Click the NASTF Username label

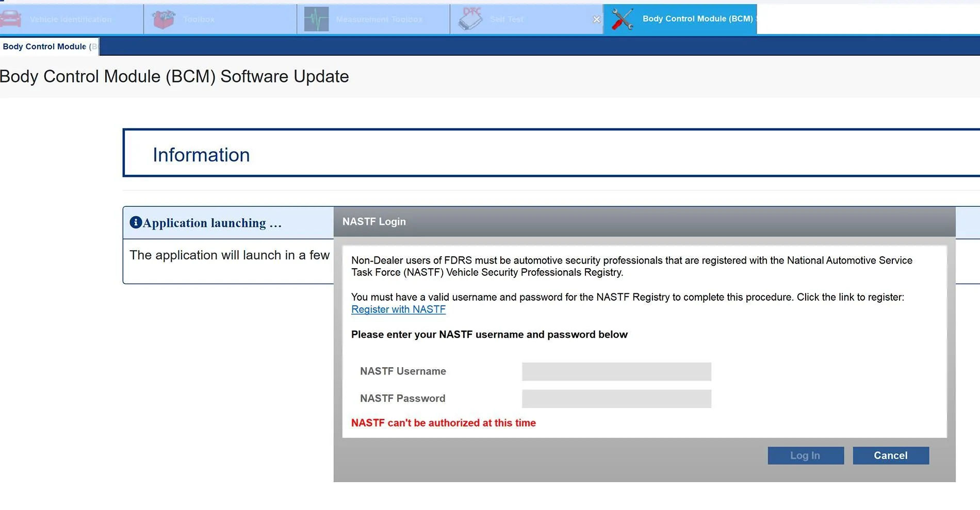pos(403,371)
